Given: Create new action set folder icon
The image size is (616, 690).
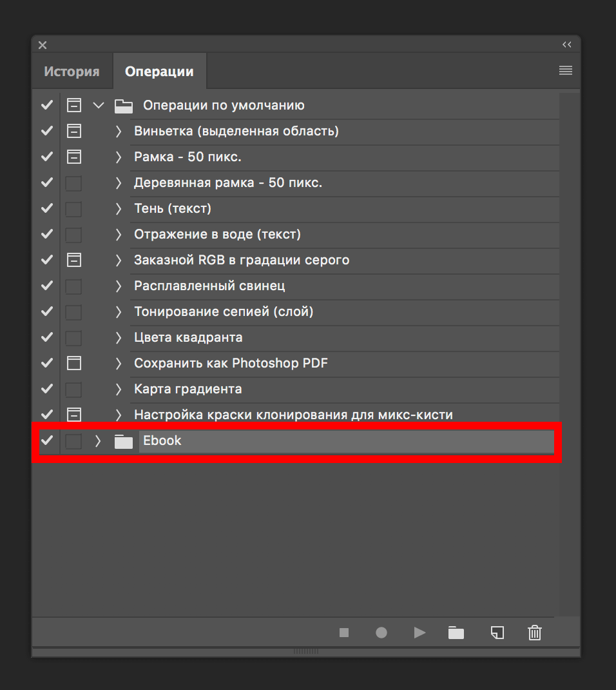Looking at the screenshot, I should click(456, 633).
